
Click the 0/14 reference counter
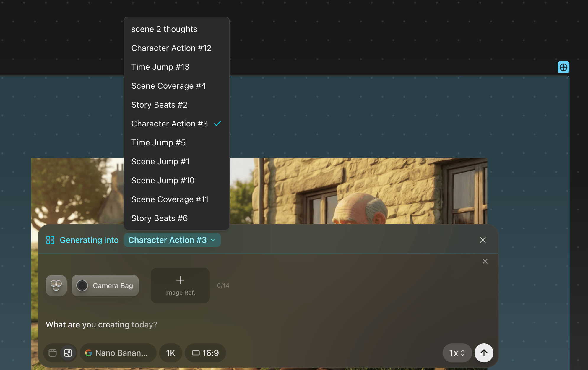[x=223, y=285]
